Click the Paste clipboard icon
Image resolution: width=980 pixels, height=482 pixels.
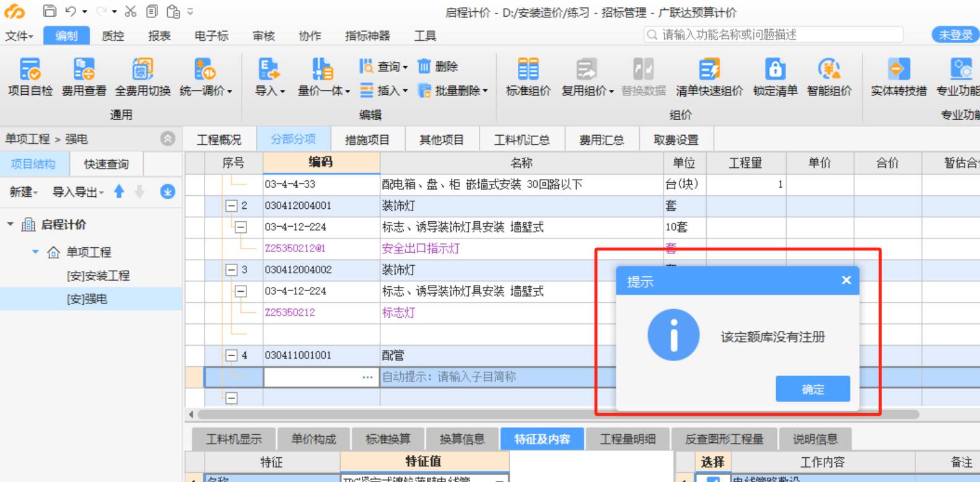(x=173, y=11)
